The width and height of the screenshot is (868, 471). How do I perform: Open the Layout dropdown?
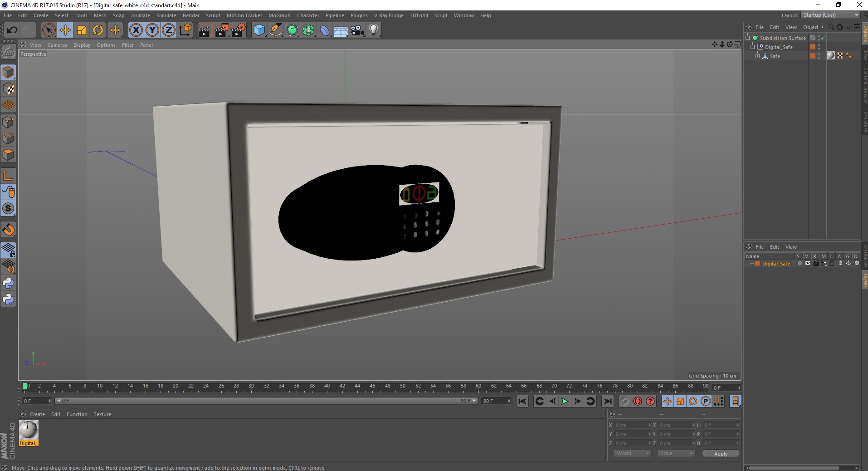830,15
